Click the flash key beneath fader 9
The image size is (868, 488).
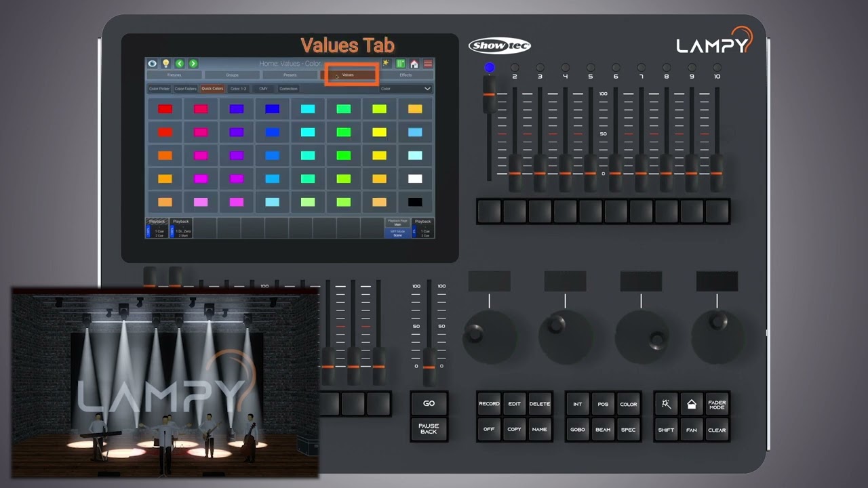pos(692,211)
